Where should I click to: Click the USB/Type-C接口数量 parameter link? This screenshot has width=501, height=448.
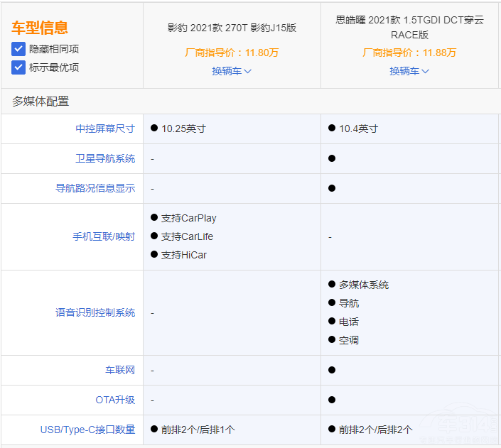(87, 430)
